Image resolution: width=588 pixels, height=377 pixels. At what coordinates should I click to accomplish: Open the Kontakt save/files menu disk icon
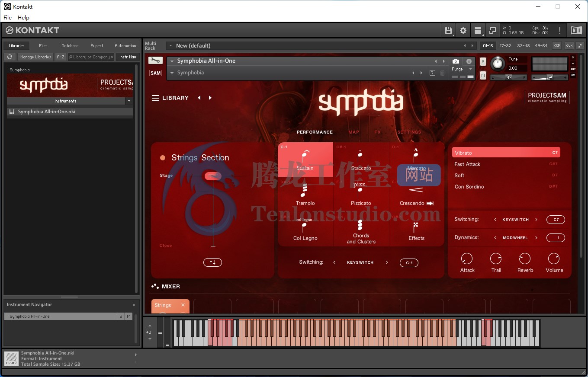448,30
